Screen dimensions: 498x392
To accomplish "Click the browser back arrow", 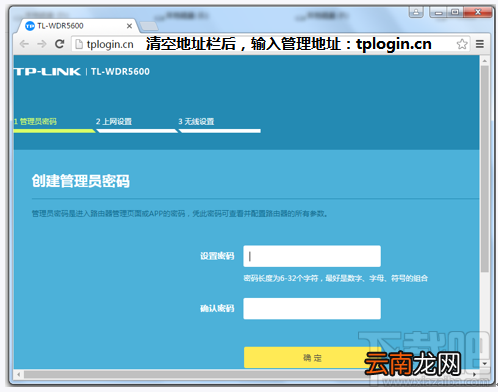I will click(x=24, y=44).
